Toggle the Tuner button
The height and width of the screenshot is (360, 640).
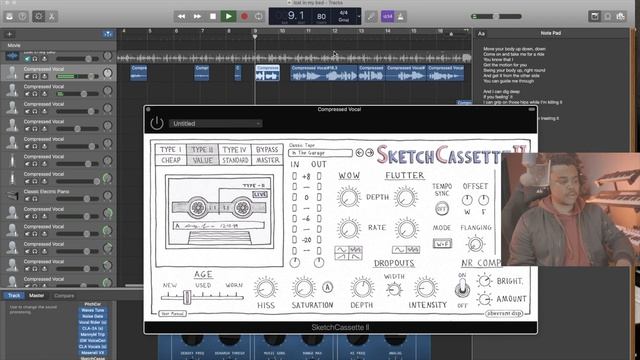pos(371,16)
